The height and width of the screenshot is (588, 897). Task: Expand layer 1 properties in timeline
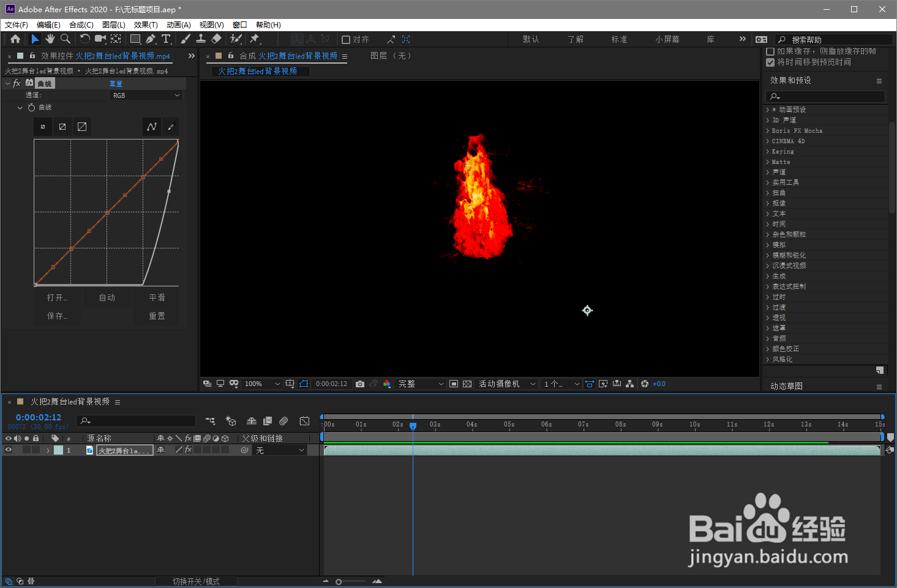pos(48,450)
